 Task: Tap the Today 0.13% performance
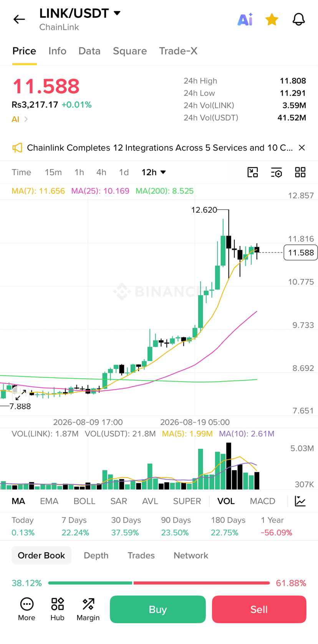(x=23, y=526)
